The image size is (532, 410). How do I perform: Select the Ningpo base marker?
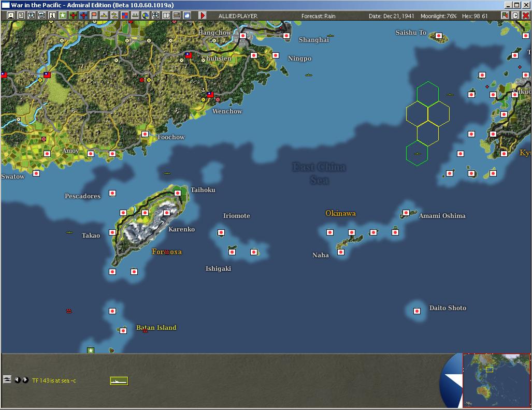coord(276,55)
